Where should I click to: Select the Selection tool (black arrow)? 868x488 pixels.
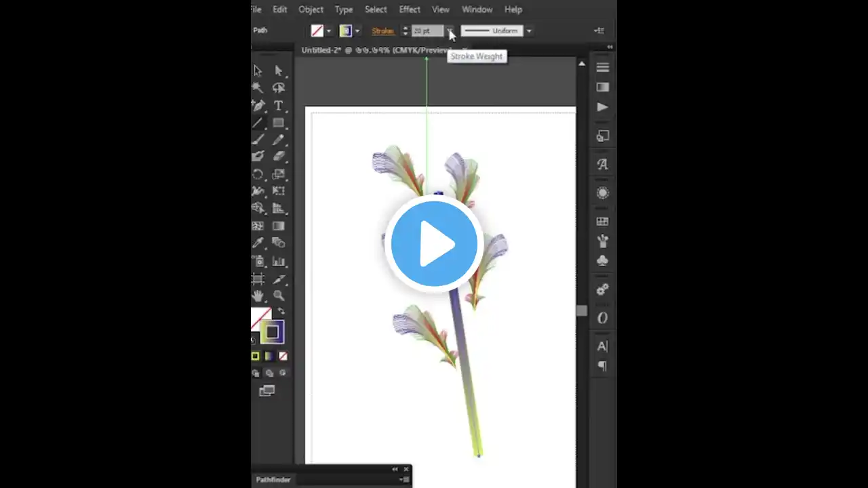(258, 70)
